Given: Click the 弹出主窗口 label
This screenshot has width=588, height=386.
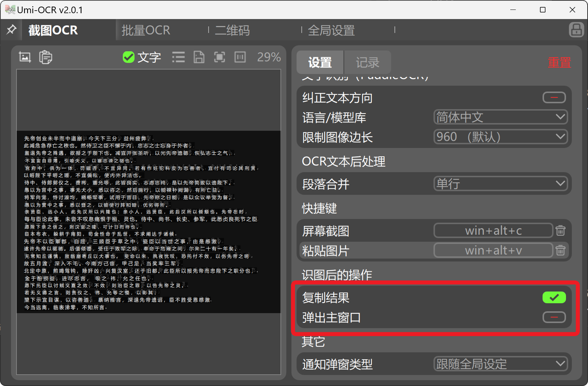Looking at the screenshot, I should pos(331,318).
